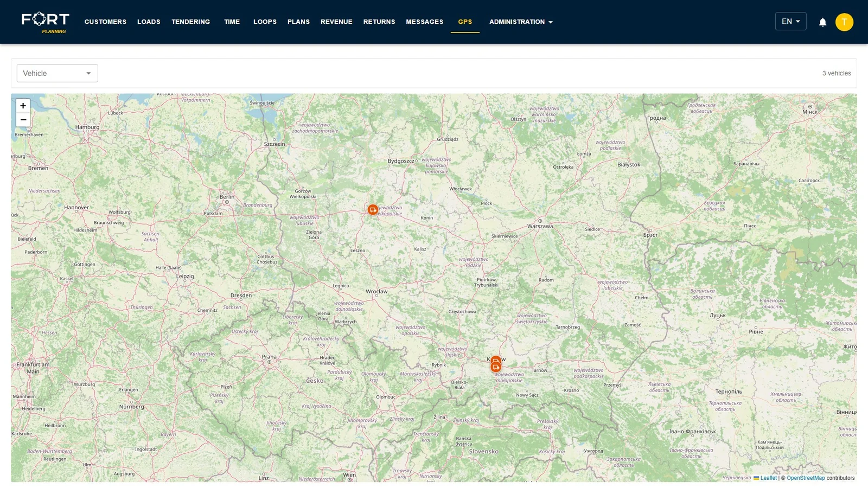868x488 pixels.
Task: Click the FORT Planning logo
Action: [x=46, y=22]
